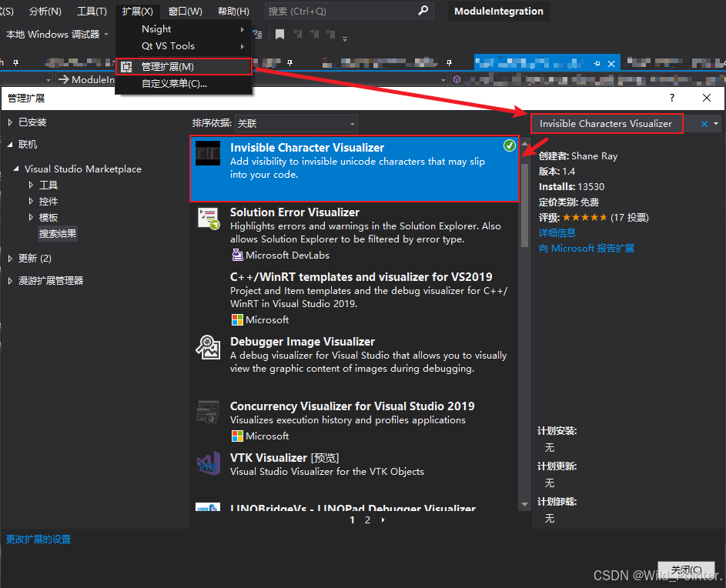
Task: Expand the 已安装 tree node
Action: pos(10,122)
